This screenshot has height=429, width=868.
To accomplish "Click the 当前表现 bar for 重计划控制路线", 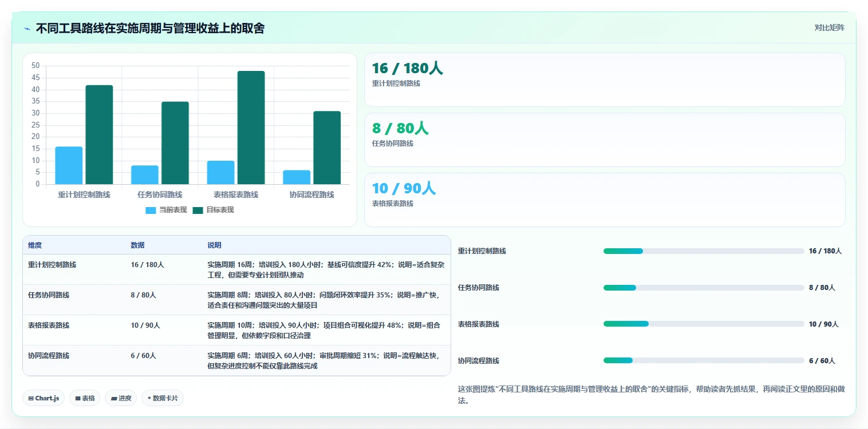I will pos(69,165).
